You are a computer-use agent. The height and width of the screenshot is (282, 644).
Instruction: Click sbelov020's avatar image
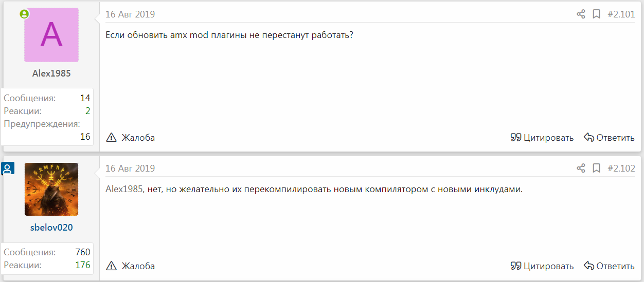(x=51, y=189)
